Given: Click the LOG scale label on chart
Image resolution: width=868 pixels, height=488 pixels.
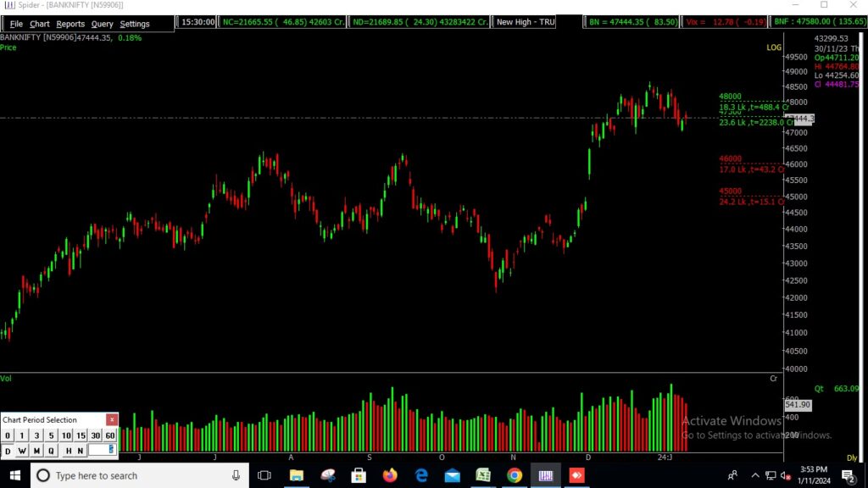Looking at the screenshot, I should (773, 48).
